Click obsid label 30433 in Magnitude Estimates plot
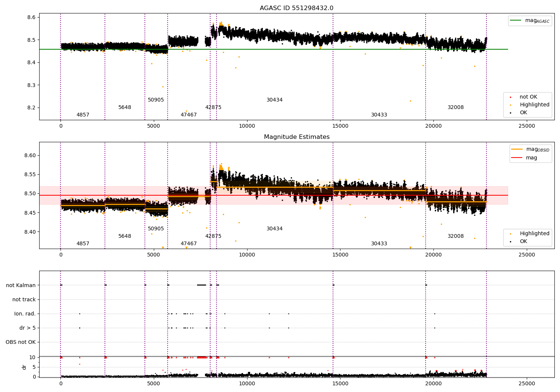560x392 pixels. click(x=379, y=244)
